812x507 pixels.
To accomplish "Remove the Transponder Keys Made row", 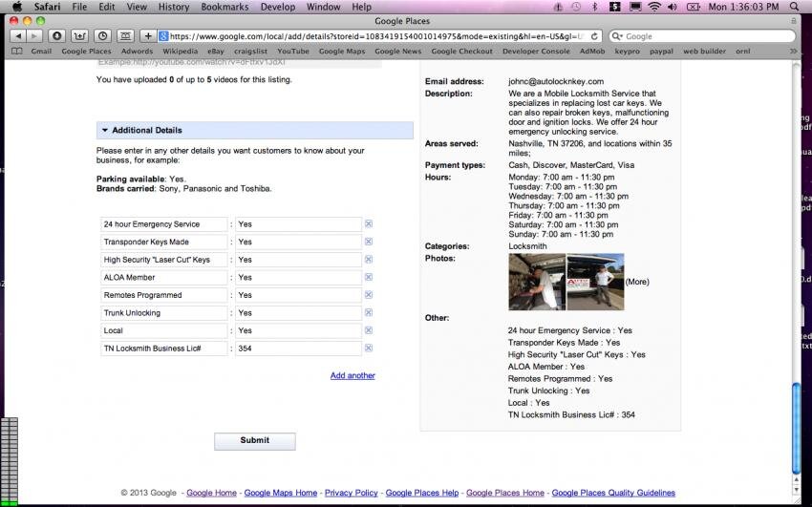I will click(369, 242).
